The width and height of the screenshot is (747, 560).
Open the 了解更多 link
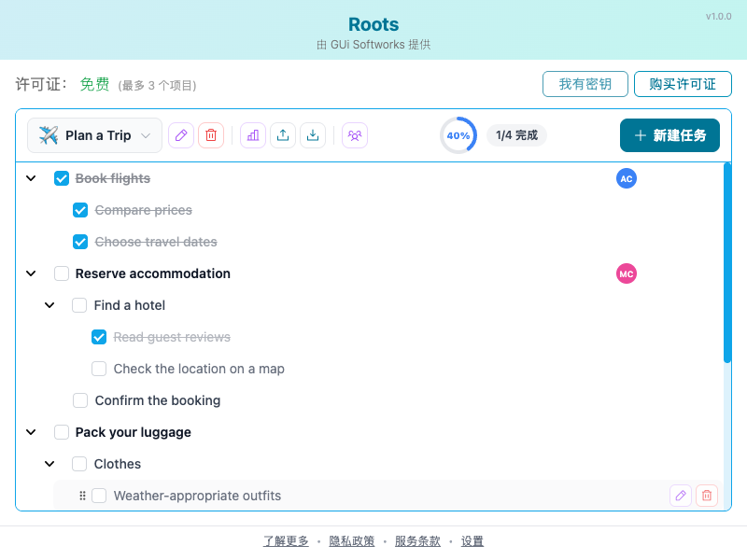coord(286,541)
